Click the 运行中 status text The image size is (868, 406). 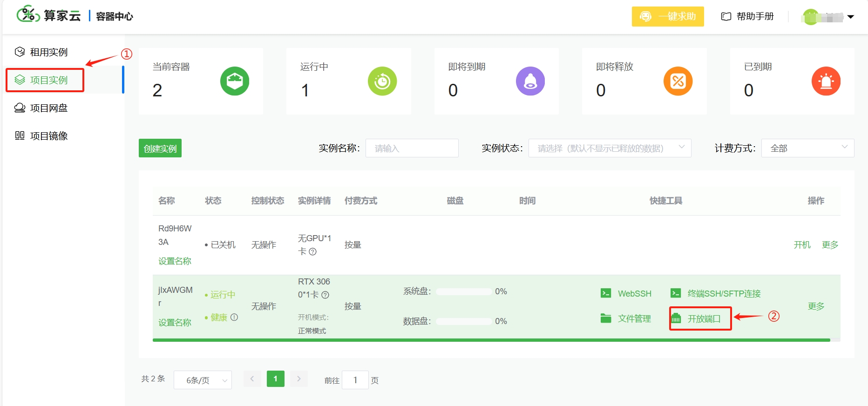pos(223,295)
